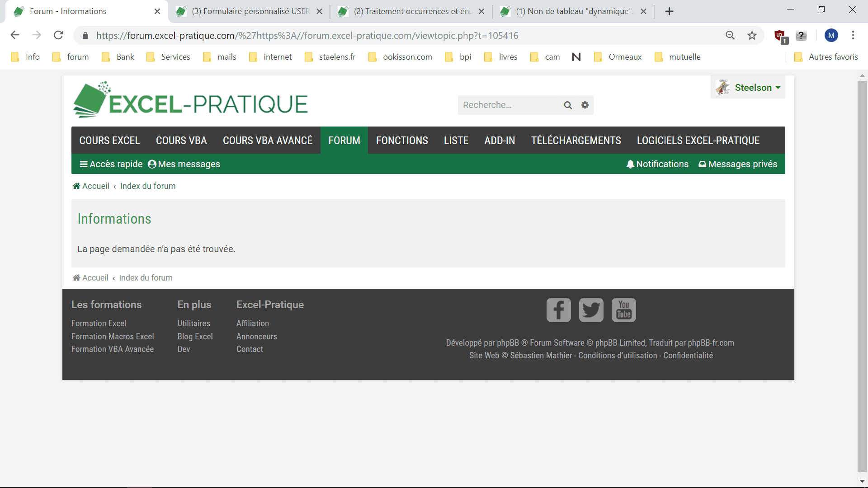Open the YouTube icon link
This screenshot has width=868, height=488.
623,310
